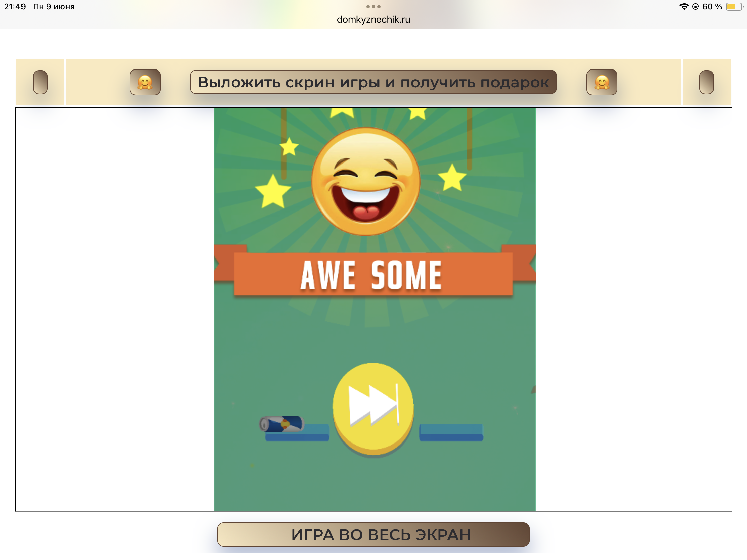
Task: Click the far-right blank rounded button
Action: coord(706,82)
